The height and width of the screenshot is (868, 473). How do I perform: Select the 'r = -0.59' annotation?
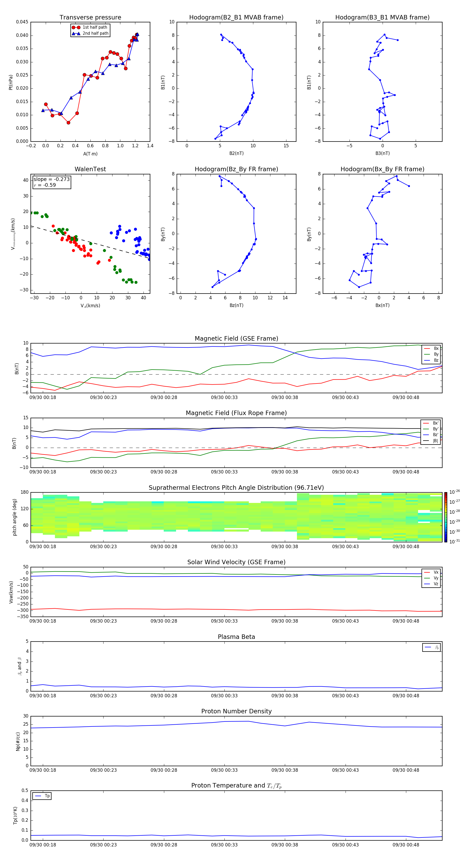coord(45,185)
